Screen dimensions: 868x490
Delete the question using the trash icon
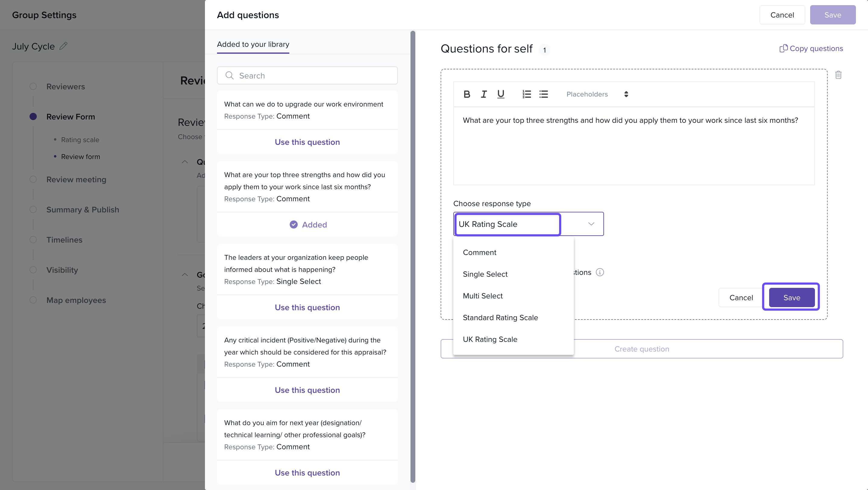pos(838,75)
